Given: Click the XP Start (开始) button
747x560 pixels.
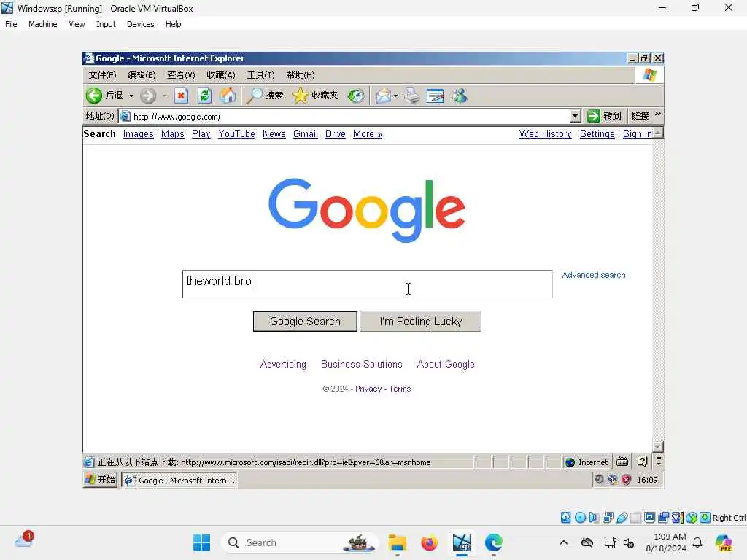Looking at the screenshot, I should 100,480.
